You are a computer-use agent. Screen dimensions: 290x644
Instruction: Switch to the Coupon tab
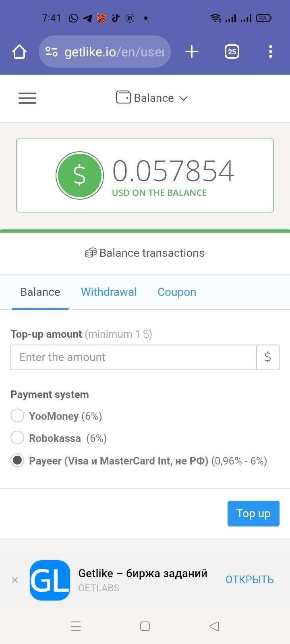[x=177, y=292]
